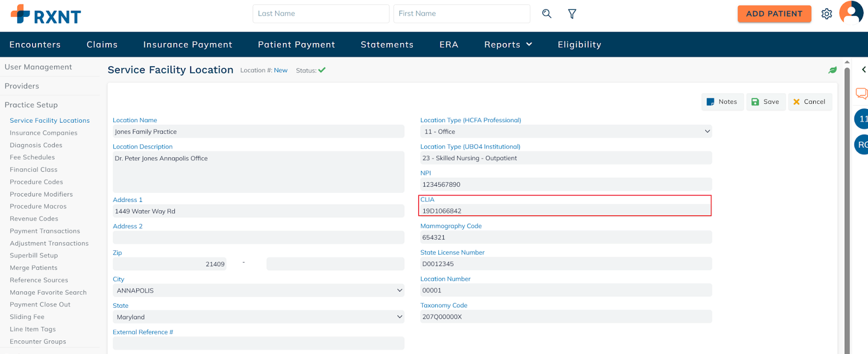Save the service facility location
The height and width of the screenshot is (354, 868).
click(765, 102)
